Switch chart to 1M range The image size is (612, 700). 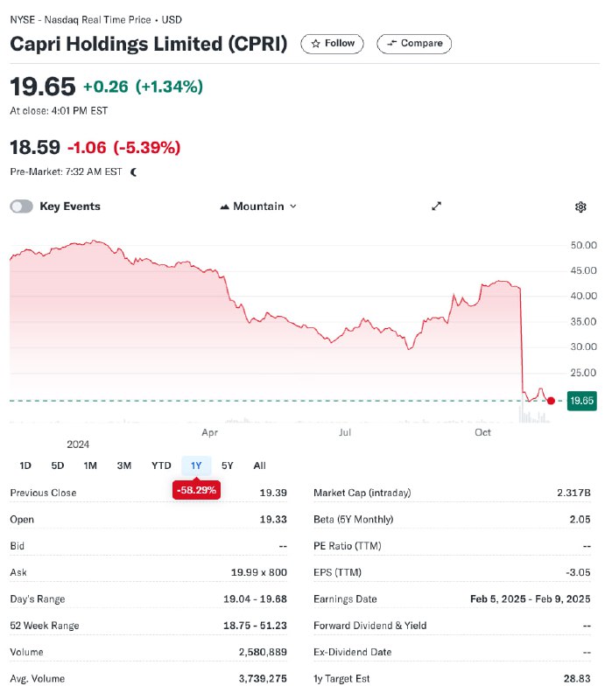tap(90, 465)
